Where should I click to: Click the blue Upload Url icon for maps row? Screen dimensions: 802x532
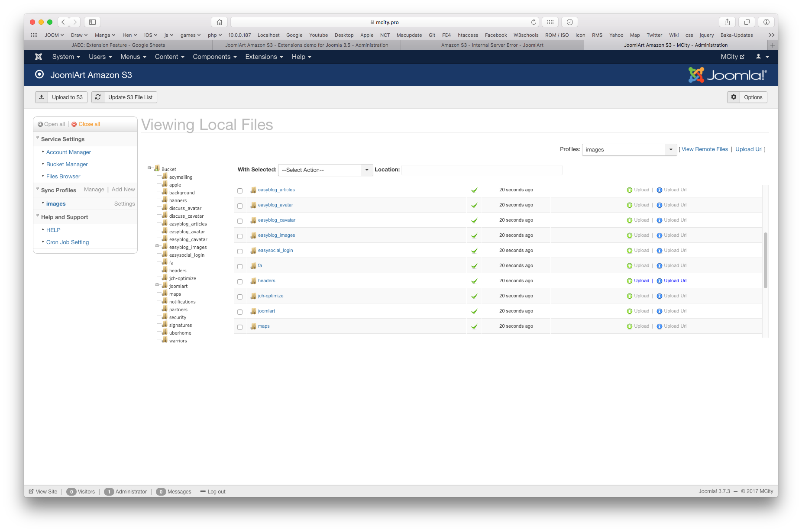point(660,326)
